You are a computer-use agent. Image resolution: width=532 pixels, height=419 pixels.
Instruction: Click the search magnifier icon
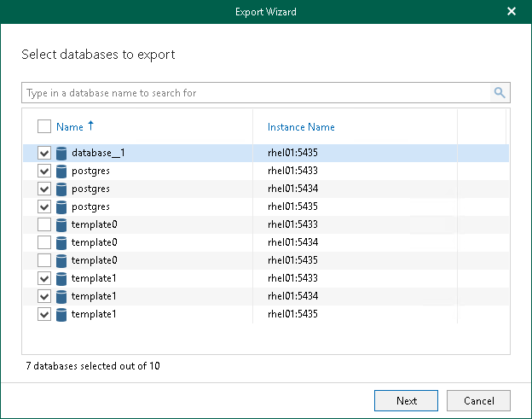coord(500,92)
